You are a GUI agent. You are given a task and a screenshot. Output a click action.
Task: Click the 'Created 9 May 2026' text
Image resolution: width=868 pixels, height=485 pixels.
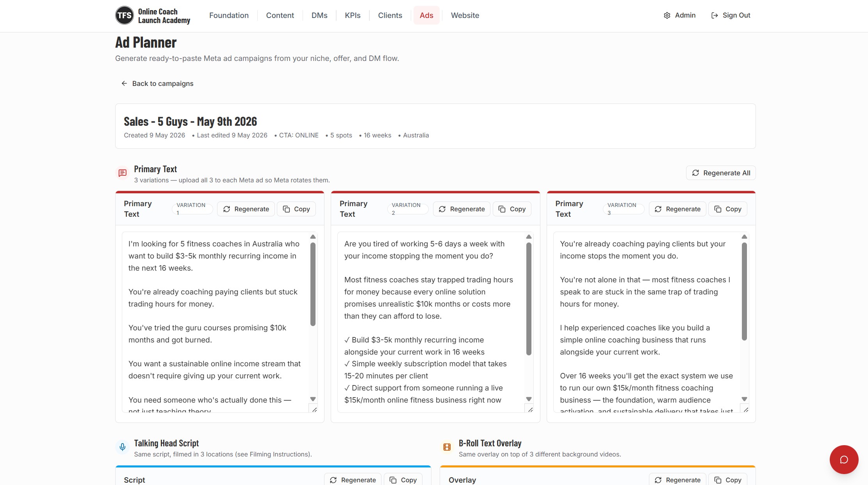[154, 135]
